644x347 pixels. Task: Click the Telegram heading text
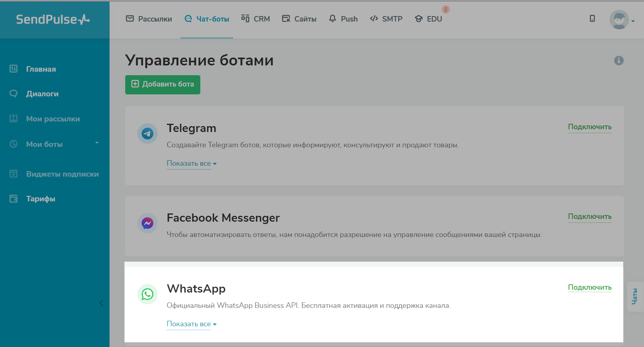(191, 128)
